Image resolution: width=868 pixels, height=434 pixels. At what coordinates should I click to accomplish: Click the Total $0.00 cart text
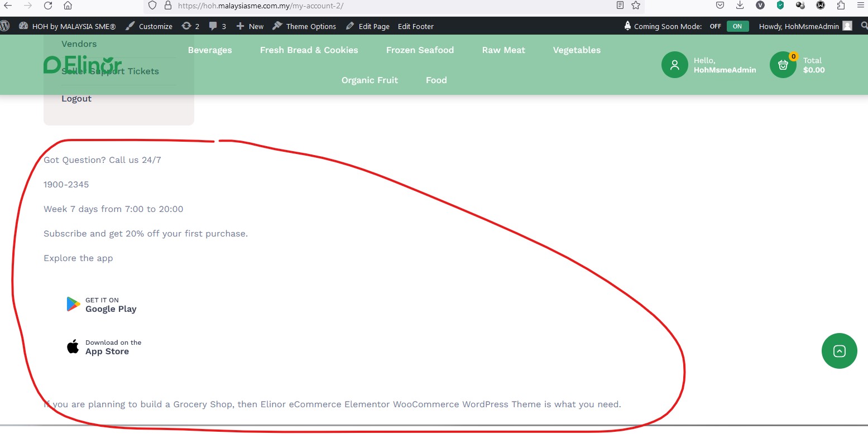point(814,65)
